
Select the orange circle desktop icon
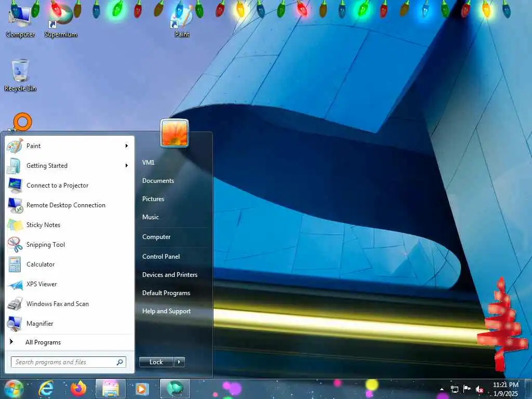click(22, 122)
